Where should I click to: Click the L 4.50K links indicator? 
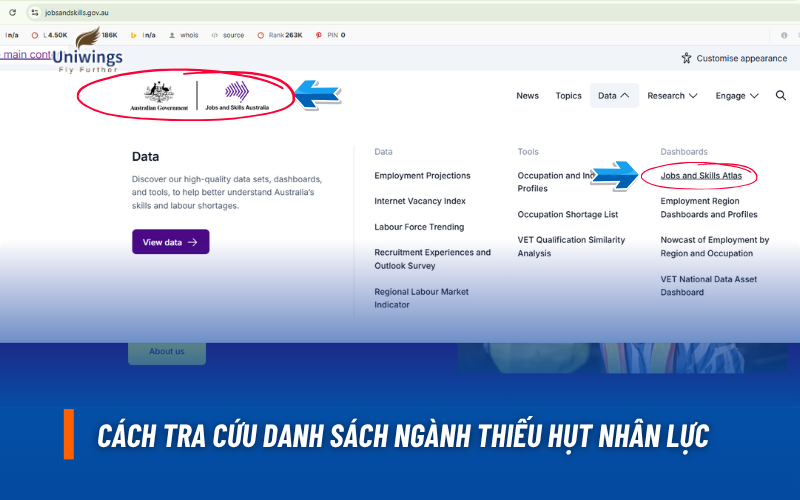(x=49, y=35)
